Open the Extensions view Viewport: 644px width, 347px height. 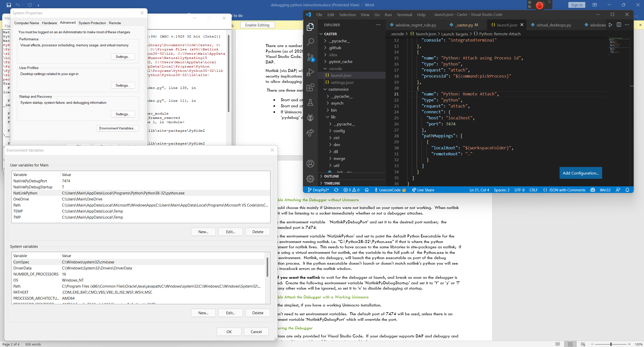click(x=310, y=87)
